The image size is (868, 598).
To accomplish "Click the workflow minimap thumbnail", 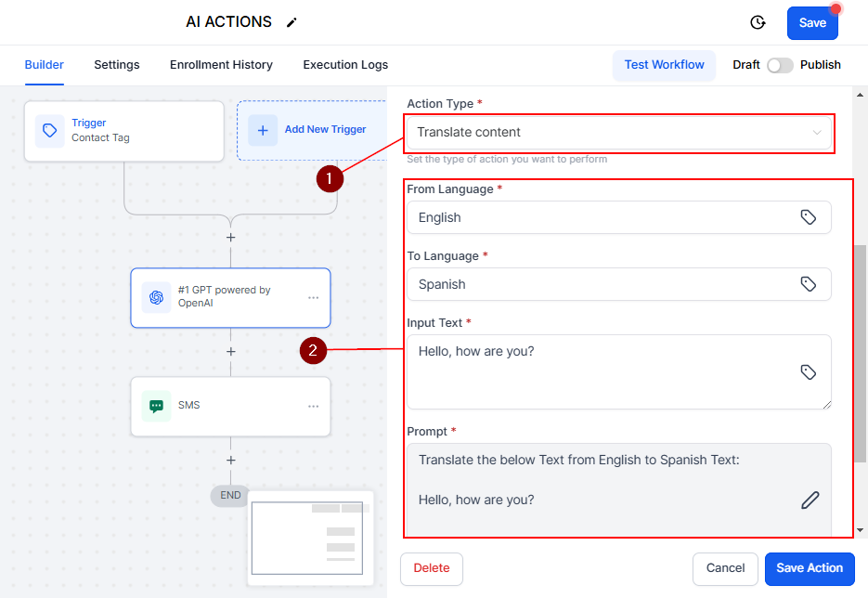I will coord(310,538).
